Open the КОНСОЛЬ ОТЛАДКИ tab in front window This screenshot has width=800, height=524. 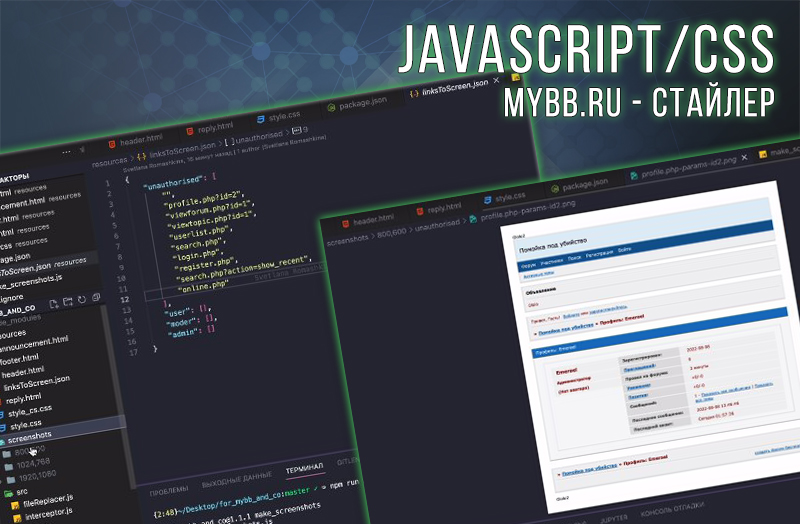[x=672, y=509]
